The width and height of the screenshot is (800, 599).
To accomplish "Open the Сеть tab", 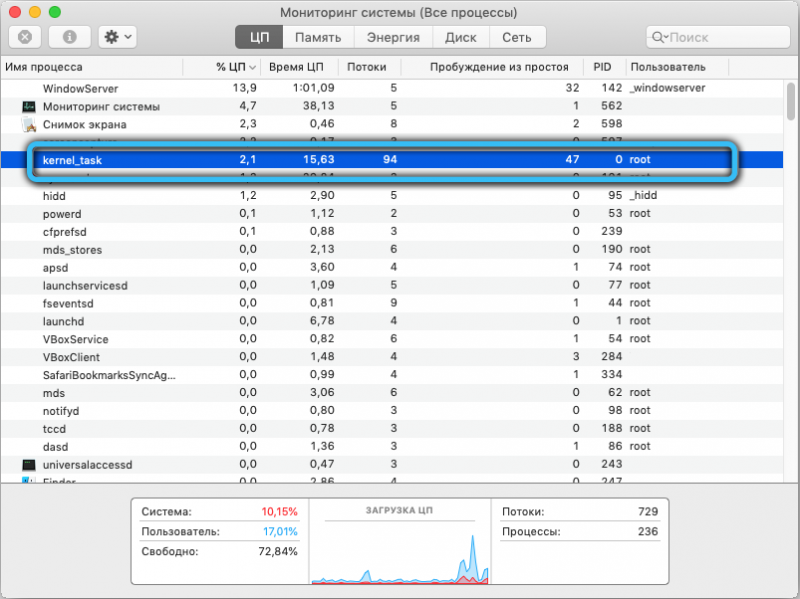I will coord(517,37).
